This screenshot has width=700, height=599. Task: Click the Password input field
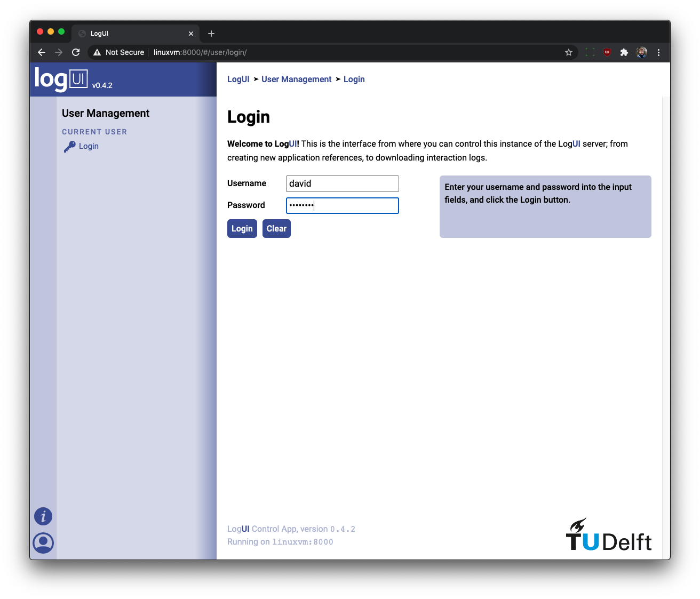[343, 205]
